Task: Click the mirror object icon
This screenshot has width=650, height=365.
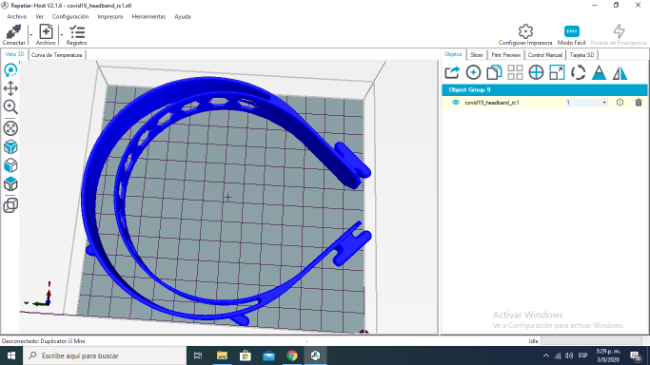Action: click(x=620, y=73)
